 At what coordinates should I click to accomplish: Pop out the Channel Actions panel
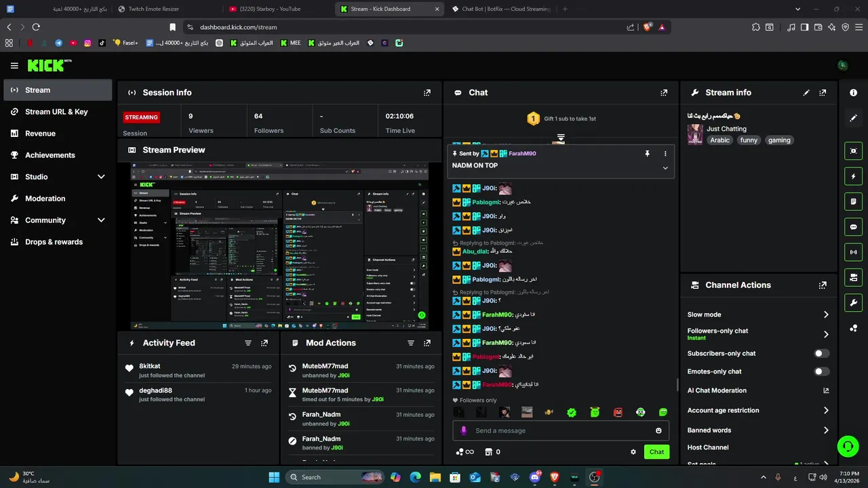823,285
